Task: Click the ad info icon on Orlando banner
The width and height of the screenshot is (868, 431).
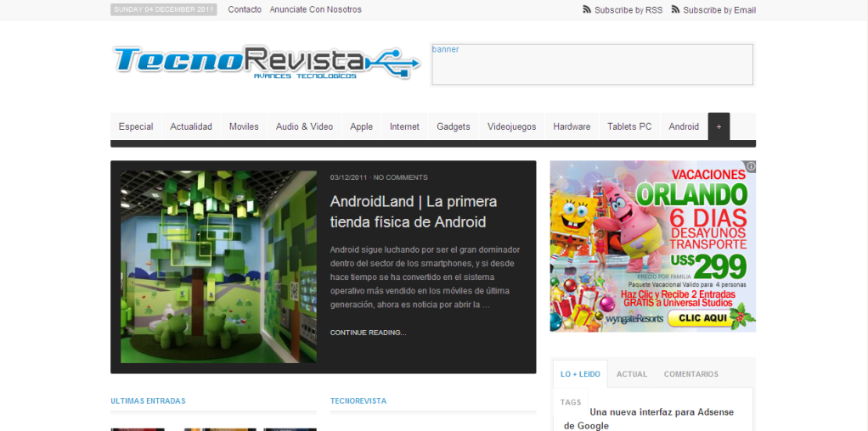Action: point(750,167)
